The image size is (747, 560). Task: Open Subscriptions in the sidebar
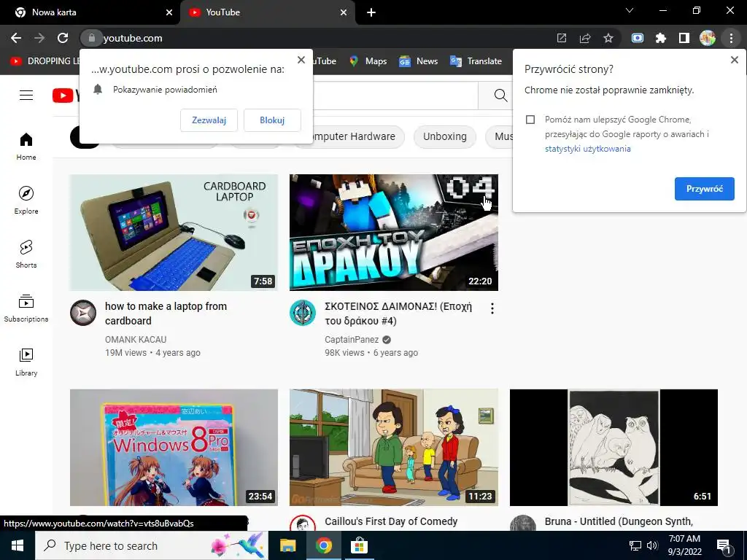(26, 308)
